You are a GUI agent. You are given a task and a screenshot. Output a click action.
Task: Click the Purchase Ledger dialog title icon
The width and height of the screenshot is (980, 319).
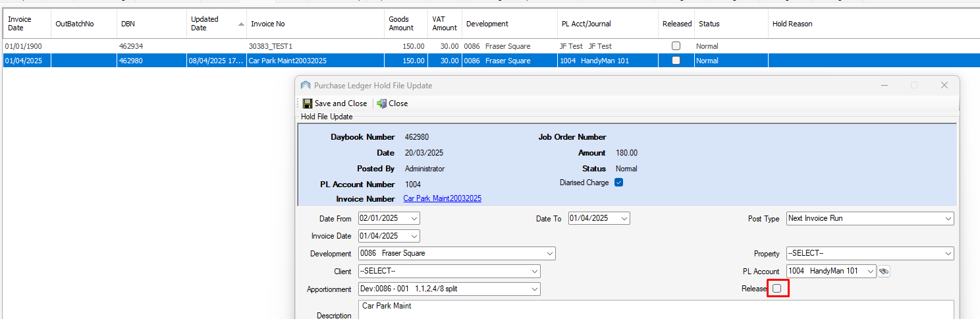click(x=306, y=86)
